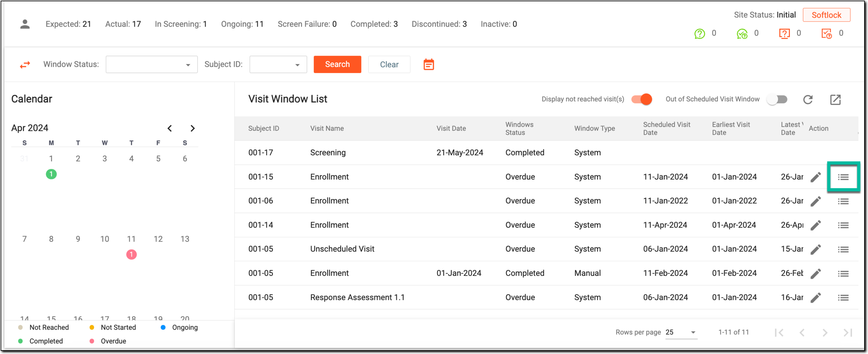
Task: Click the green open query icon
Action: coord(700,34)
